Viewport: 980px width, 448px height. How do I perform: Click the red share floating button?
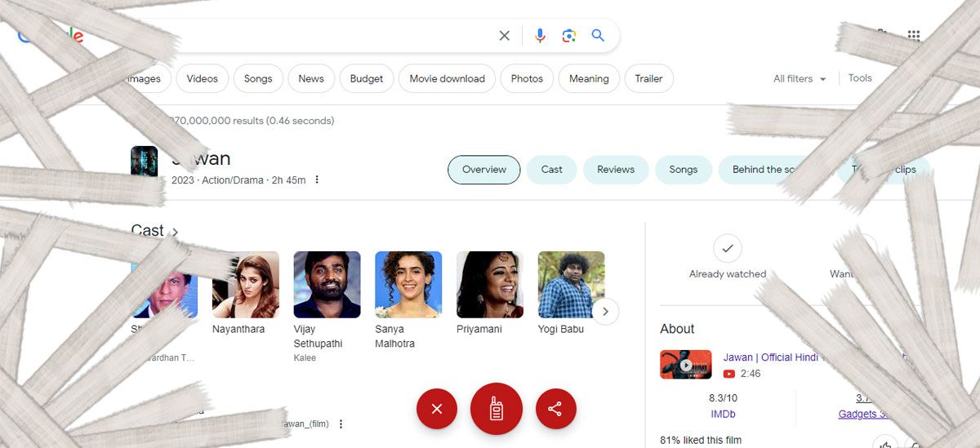[x=556, y=409]
